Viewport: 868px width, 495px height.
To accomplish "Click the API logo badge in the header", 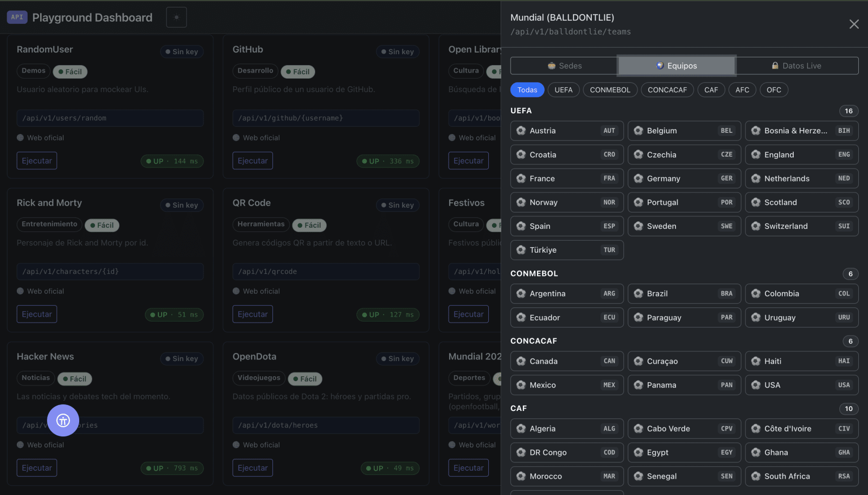I will pos(17,17).
